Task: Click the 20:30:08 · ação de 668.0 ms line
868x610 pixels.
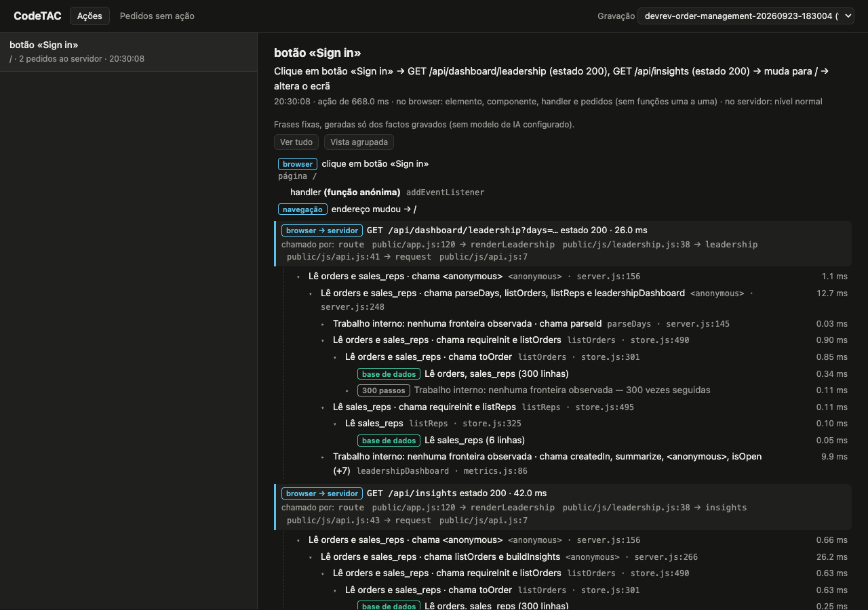Action: click(x=548, y=102)
